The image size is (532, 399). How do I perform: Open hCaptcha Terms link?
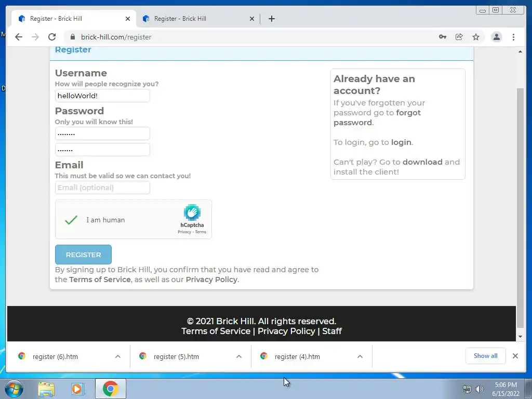coord(201,232)
